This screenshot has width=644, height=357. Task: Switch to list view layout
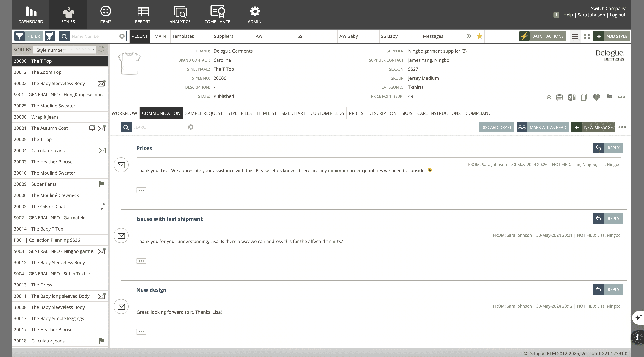click(x=575, y=36)
